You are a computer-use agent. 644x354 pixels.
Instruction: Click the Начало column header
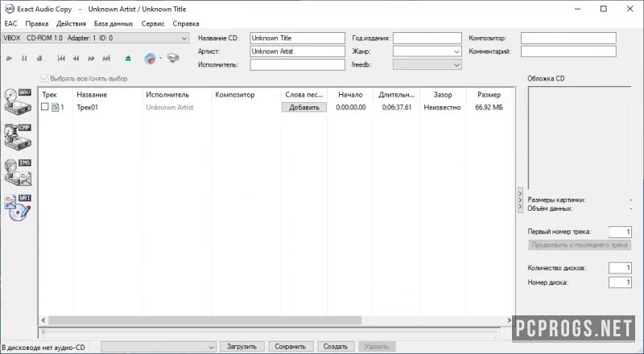350,94
